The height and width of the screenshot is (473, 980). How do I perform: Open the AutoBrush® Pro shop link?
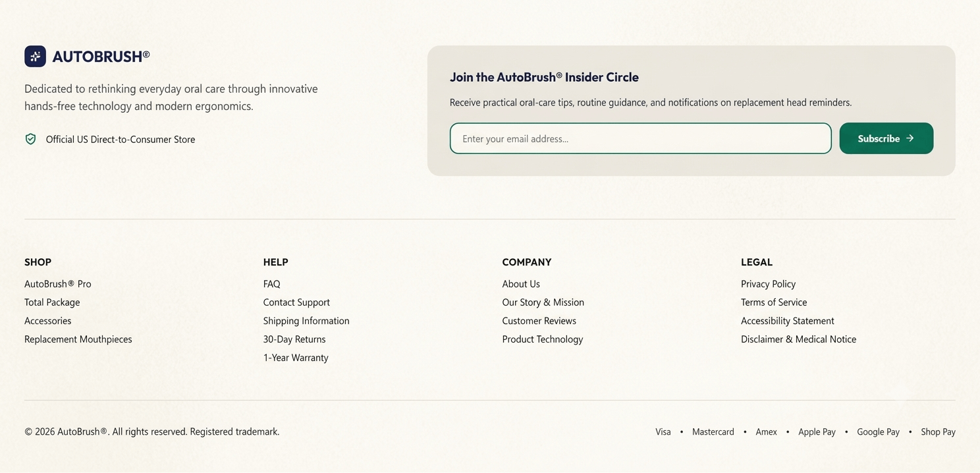58,284
